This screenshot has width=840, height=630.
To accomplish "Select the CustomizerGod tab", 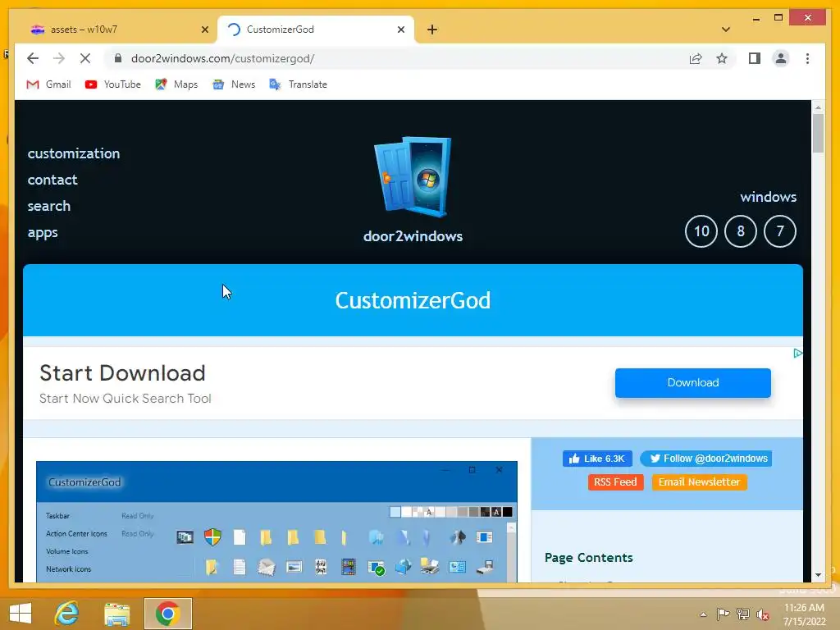I will tap(315, 30).
